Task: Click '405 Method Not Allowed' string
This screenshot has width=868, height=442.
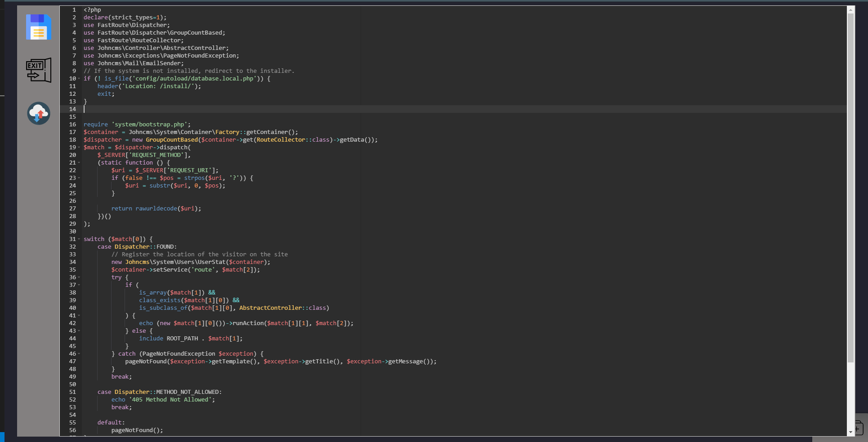Action: coord(170,400)
